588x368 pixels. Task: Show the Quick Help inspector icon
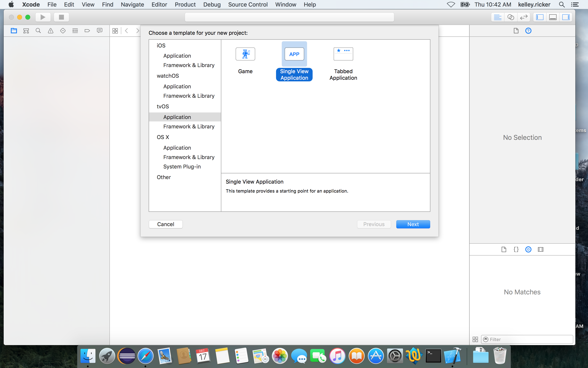click(x=528, y=31)
